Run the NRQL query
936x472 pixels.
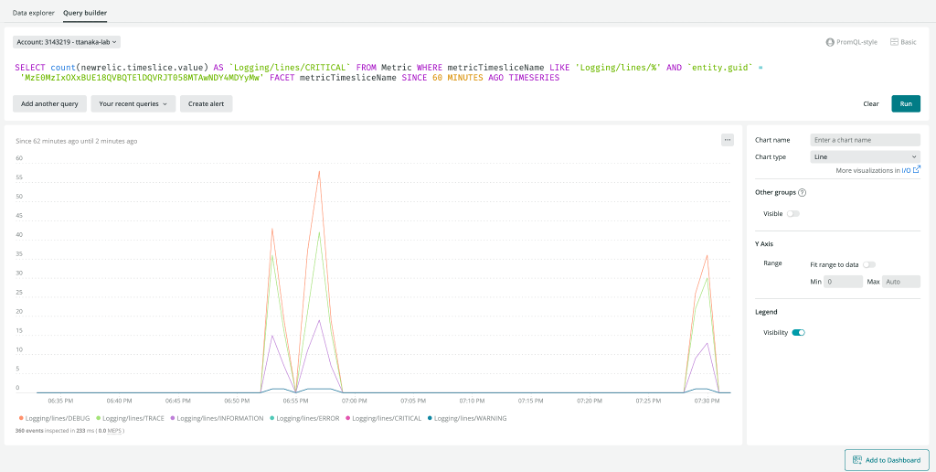[905, 103]
